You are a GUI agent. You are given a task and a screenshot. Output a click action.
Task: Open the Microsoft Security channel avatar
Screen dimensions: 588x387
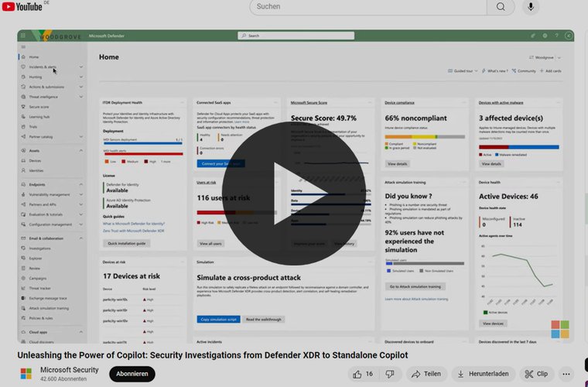[x=26, y=374]
